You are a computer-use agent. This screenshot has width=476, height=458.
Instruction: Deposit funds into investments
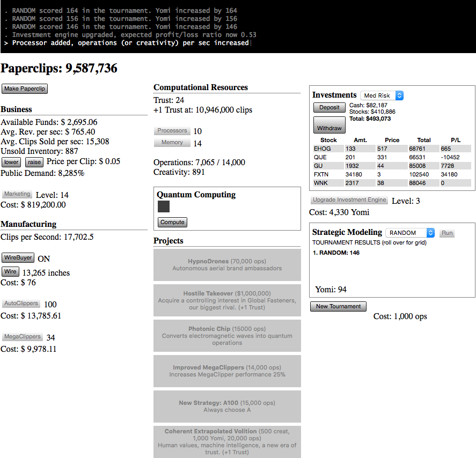click(329, 107)
